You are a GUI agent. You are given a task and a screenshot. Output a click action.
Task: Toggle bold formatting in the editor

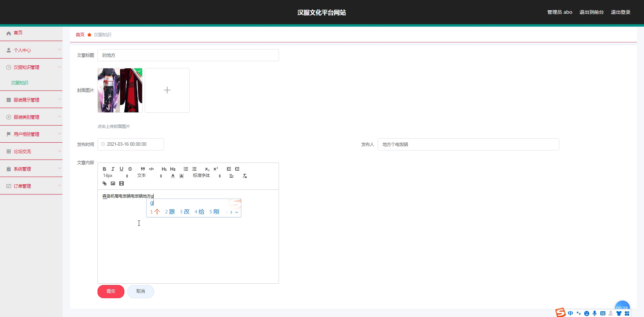(x=104, y=169)
